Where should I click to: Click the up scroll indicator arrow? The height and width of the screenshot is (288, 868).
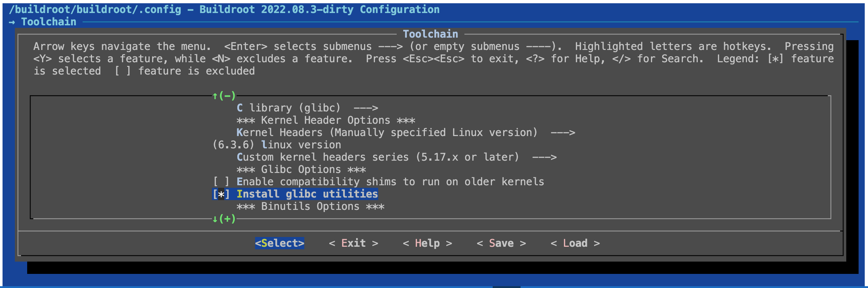215,96
